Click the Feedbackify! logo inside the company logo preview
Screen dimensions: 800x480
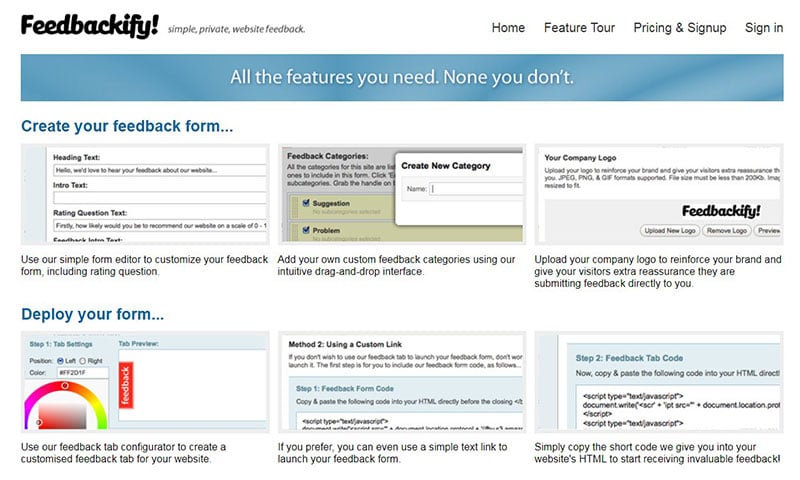721,211
